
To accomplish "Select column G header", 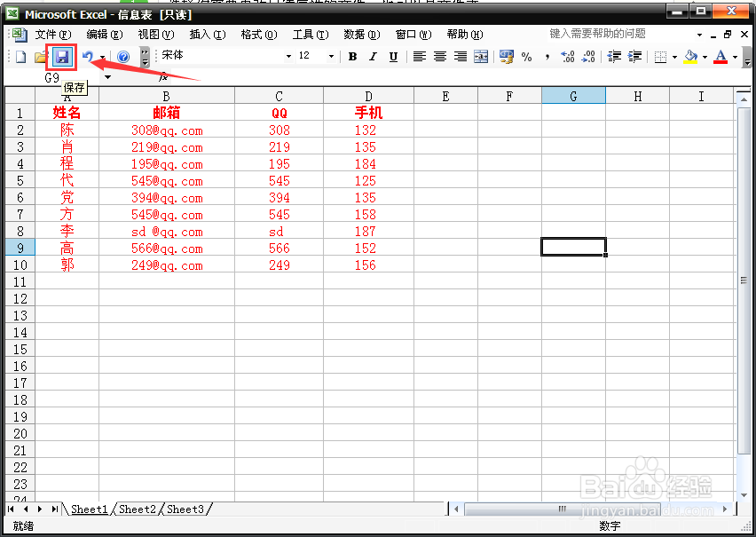I will coord(573,97).
